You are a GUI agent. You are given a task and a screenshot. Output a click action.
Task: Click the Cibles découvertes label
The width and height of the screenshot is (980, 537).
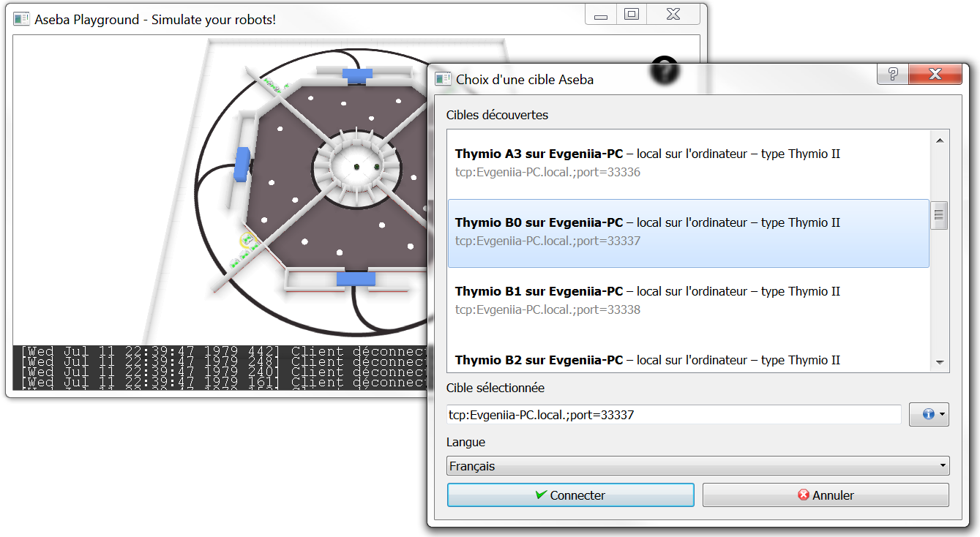click(497, 115)
